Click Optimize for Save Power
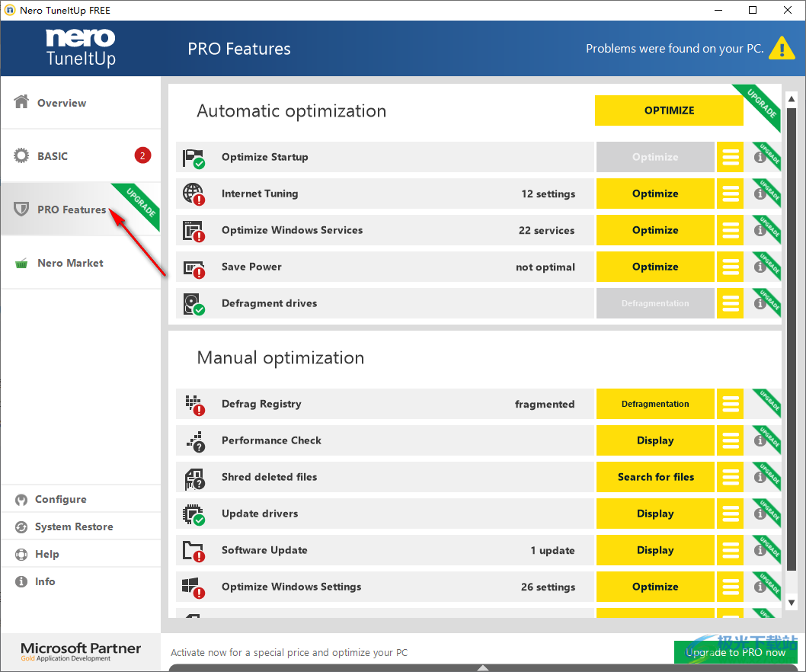This screenshot has width=806, height=672. (x=655, y=267)
